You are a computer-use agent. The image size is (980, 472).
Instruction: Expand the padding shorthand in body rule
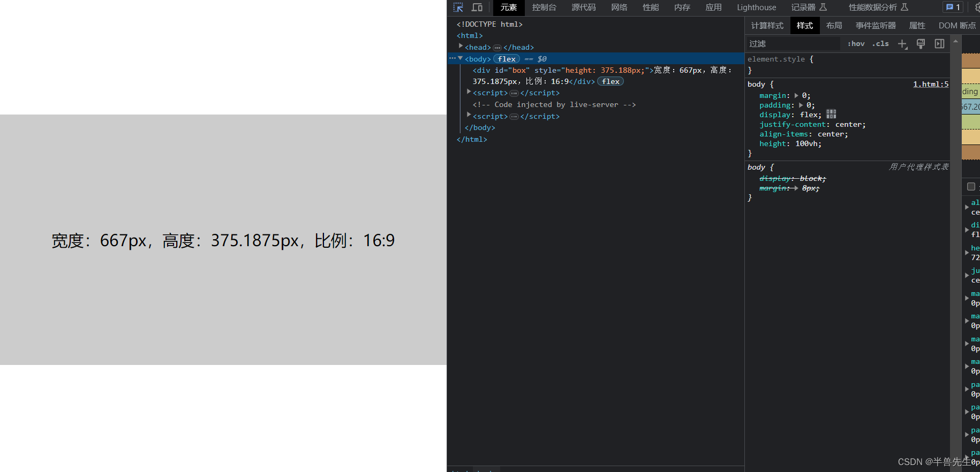tap(801, 105)
